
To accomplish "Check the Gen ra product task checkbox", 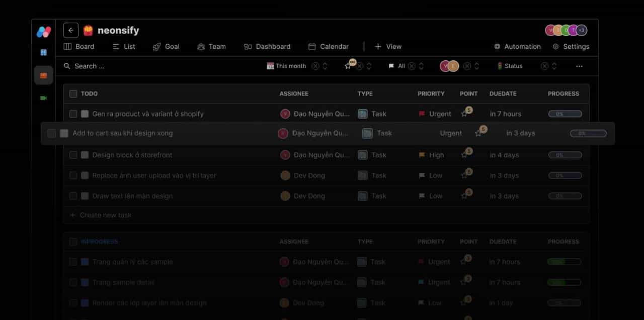I will coord(73,114).
